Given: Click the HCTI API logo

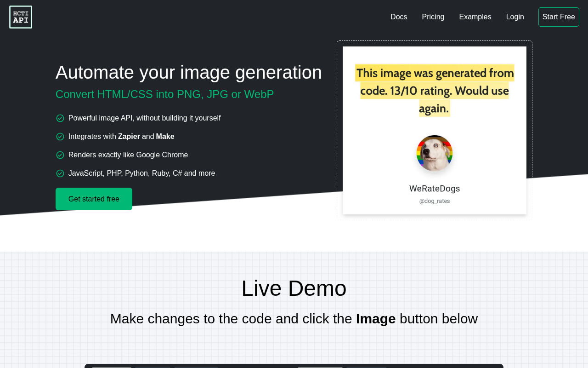Looking at the screenshot, I should [21, 17].
